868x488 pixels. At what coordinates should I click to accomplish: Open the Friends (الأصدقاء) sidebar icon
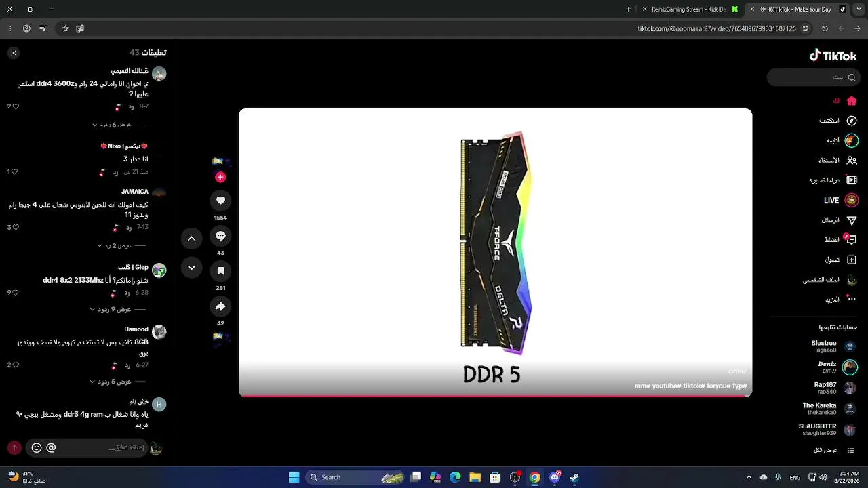point(852,161)
